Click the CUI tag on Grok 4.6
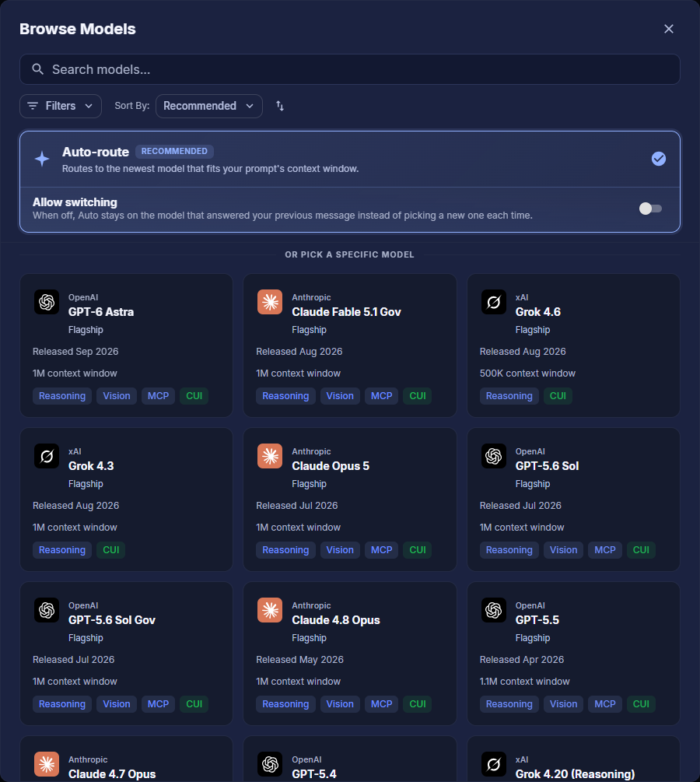 [x=558, y=396]
